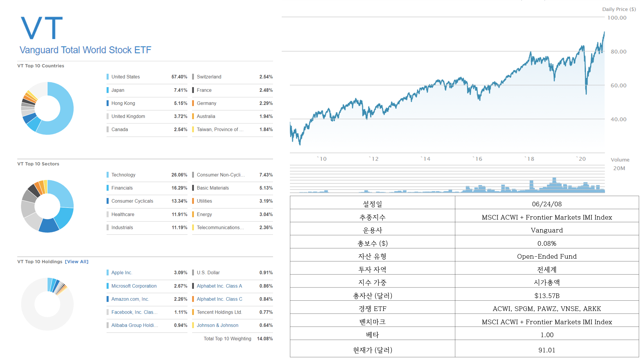Open the Johnson & Johnson holding link

pyautogui.click(x=217, y=325)
